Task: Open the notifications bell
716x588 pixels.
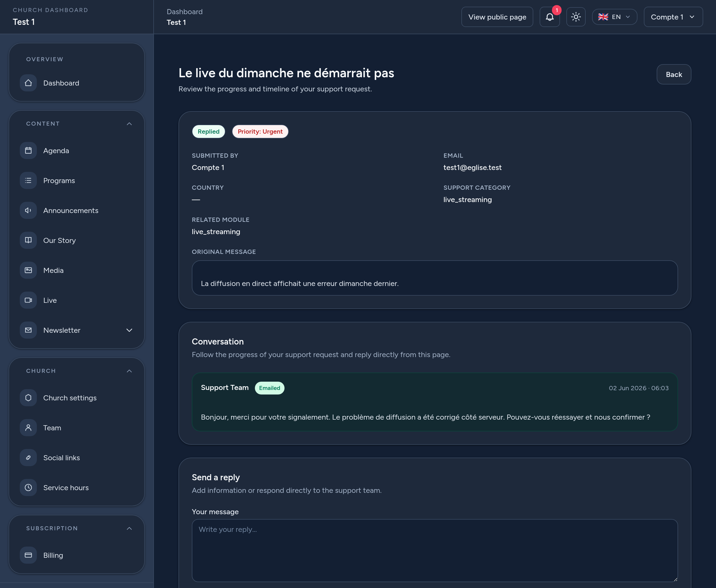Action: pos(550,17)
